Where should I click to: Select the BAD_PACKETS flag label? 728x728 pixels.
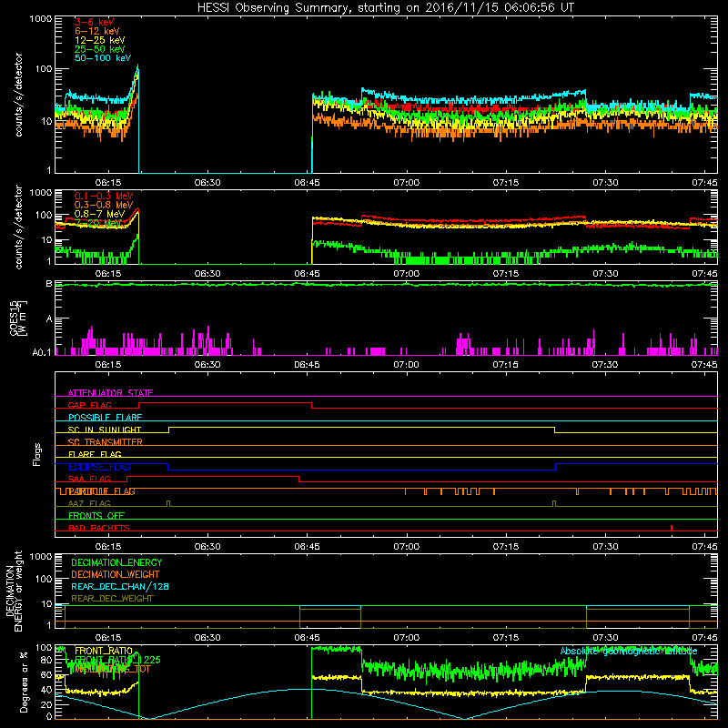click(x=99, y=528)
